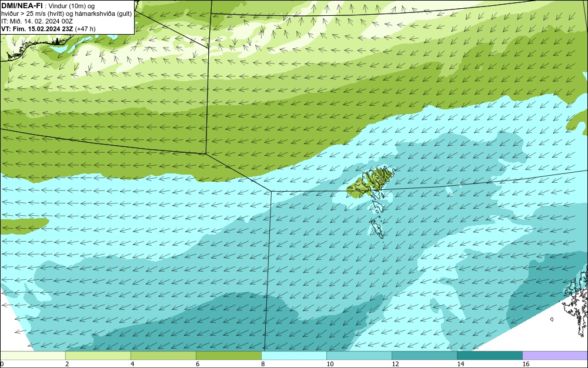The height and width of the screenshot is (368, 588).
Task: Click the legend value label 8
Action: pyautogui.click(x=263, y=364)
